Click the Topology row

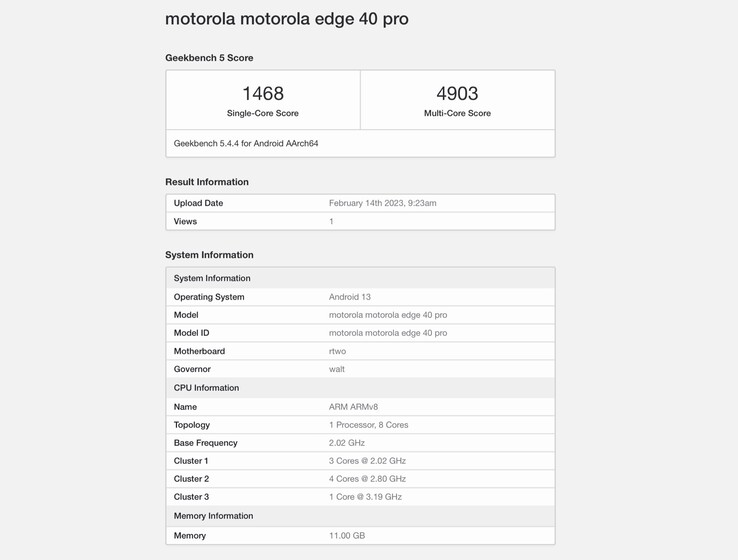pyautogui.click(x=360, y=425)
